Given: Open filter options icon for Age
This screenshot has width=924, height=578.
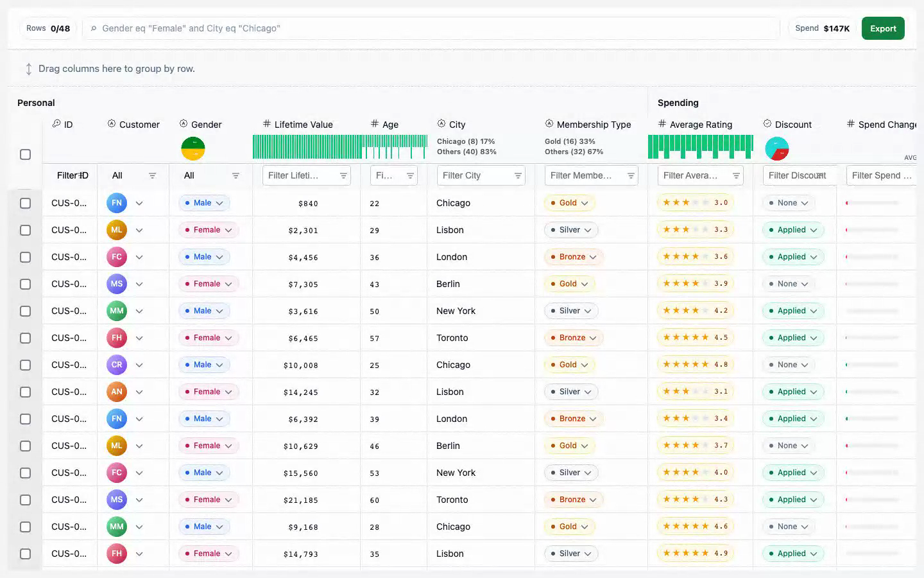Looking at the screenshot, I should point(410,175).
